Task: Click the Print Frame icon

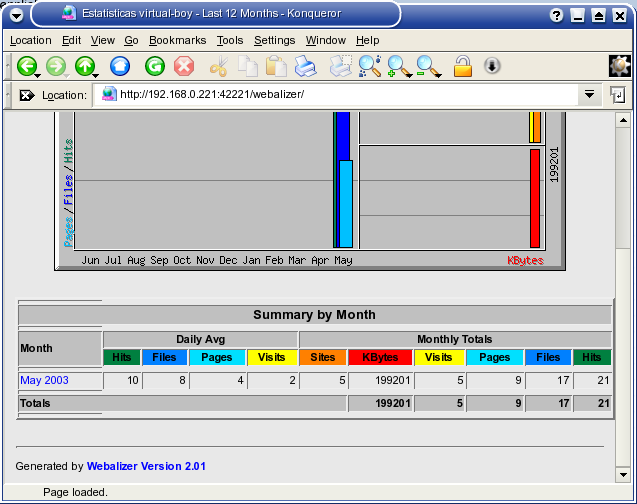Action: [340, 66]
